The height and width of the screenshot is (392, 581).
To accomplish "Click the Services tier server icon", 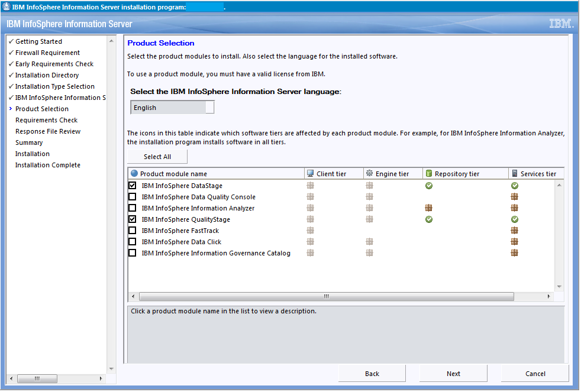I will click(514, 173).
